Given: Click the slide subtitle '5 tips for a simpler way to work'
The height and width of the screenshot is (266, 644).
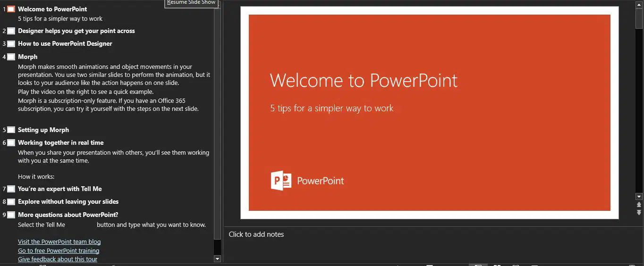Looking at the screenshot, I should (x=331, y=108).
